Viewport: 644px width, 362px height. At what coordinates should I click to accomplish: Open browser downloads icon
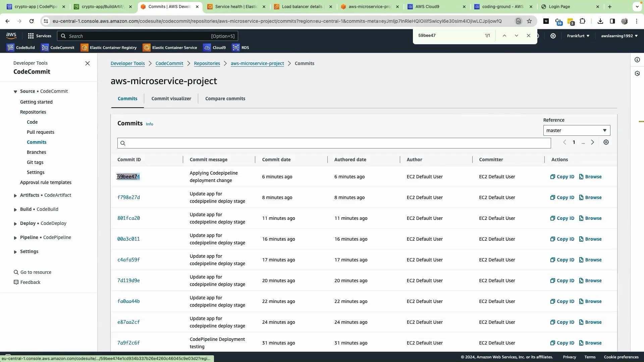600,21
